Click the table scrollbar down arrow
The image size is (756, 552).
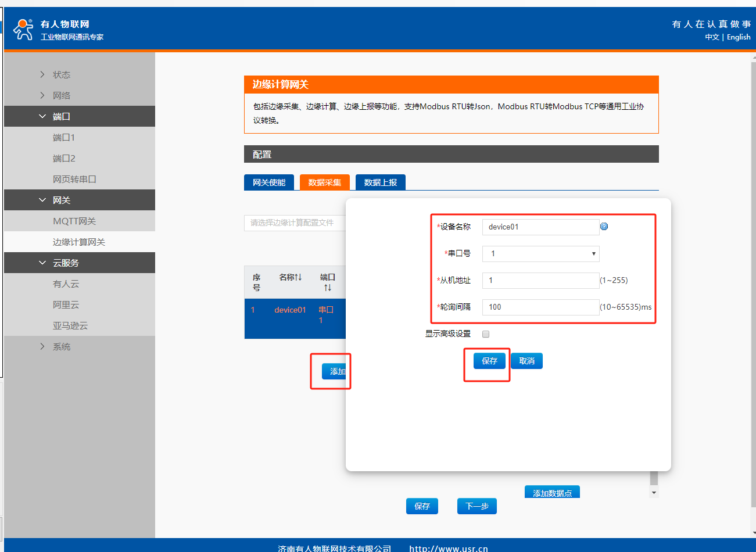tap(654, 492)
